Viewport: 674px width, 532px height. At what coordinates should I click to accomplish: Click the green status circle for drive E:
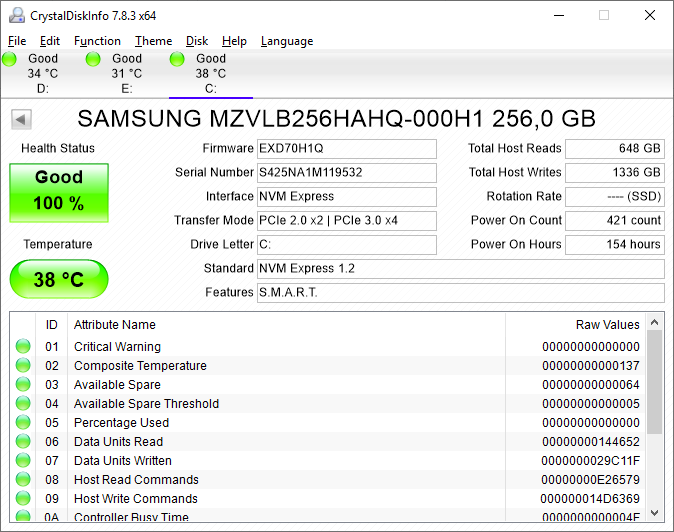[x=93, y=59]
